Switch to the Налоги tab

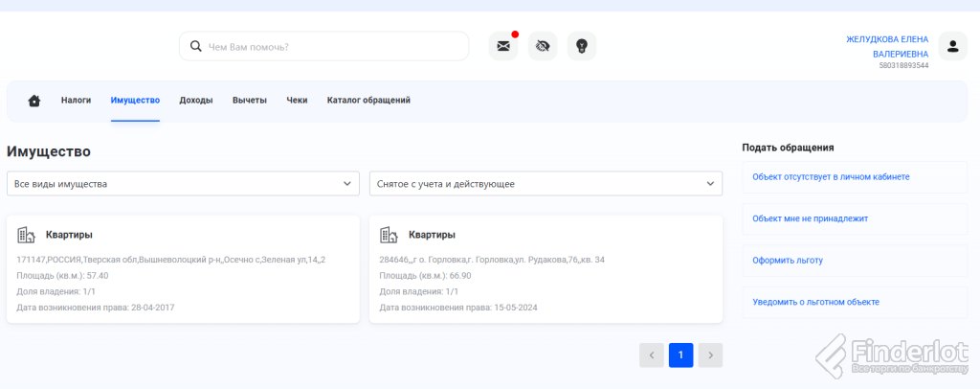pos(76,100)
